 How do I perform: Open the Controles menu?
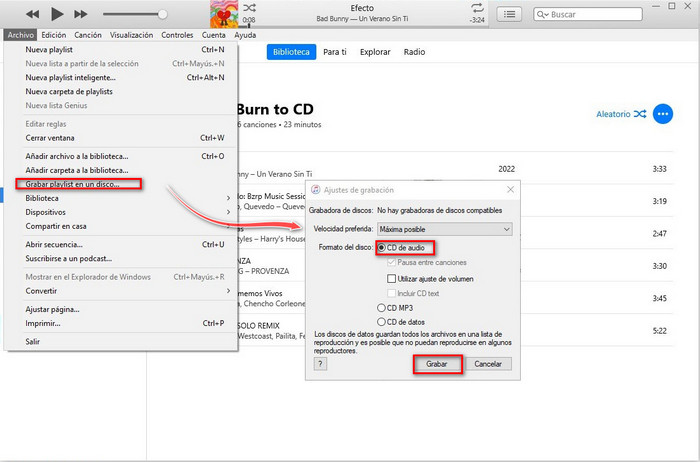coord(177,35)
